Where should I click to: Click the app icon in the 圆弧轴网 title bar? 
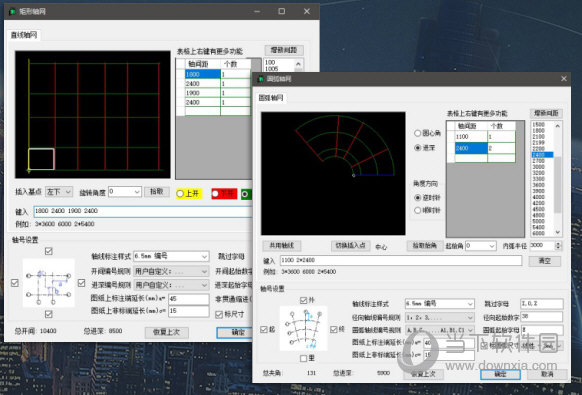261,79
